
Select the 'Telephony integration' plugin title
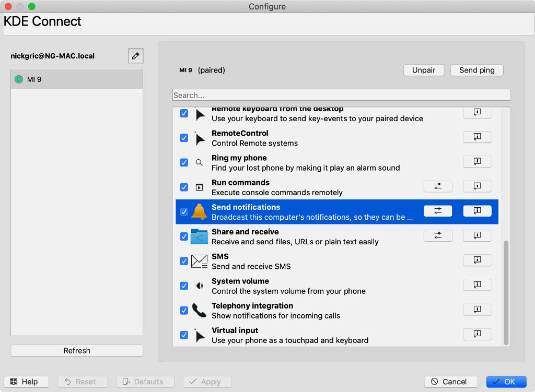click(252, 306)
